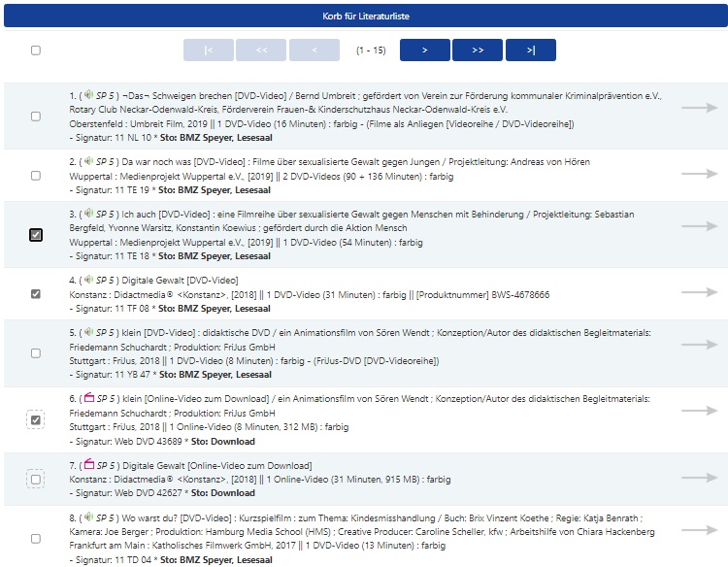This screenshot has width=728, height=567.
Task: Click signature 11 TF 08
Action: [x=132, y=309]
